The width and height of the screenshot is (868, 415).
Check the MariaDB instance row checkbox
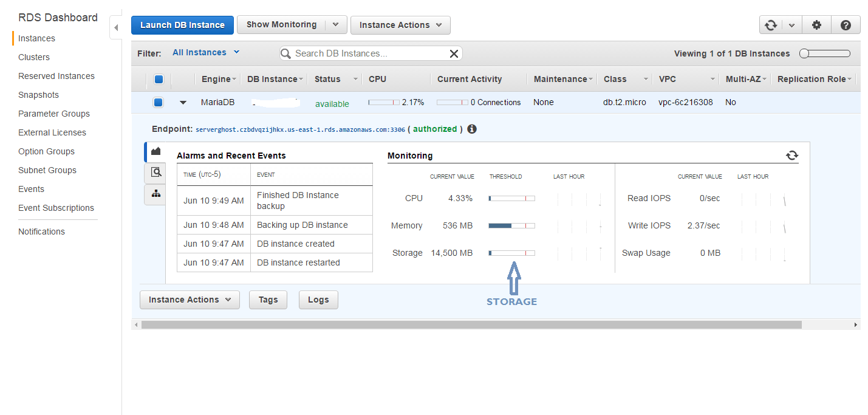pos(159,102)
